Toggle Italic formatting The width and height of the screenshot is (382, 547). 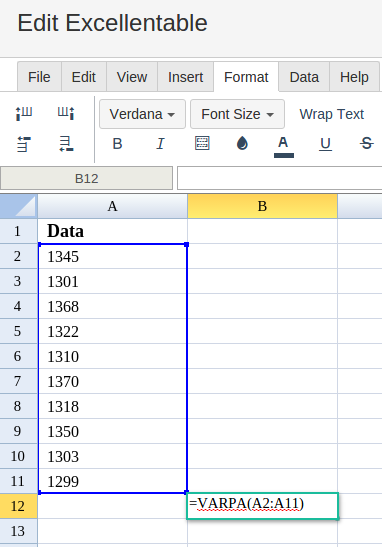click(160, 143)
